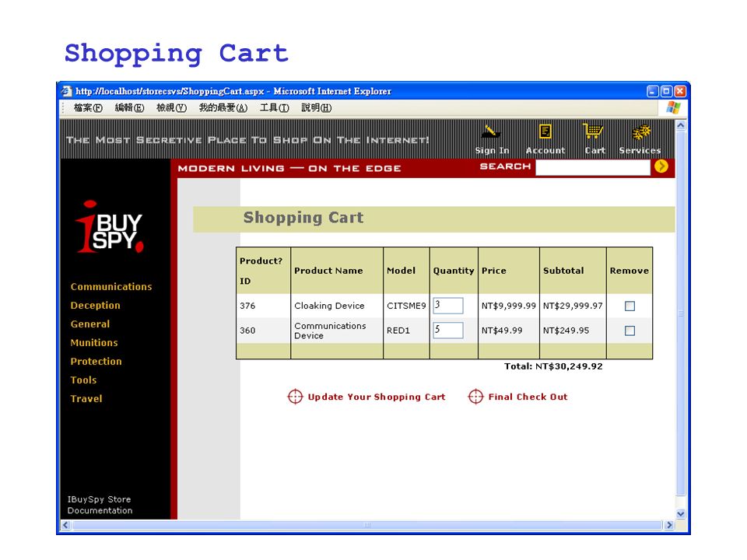Viewport: 747px width, 560px height.
Task: Click model cell RED1
Action: pos(398,331)
